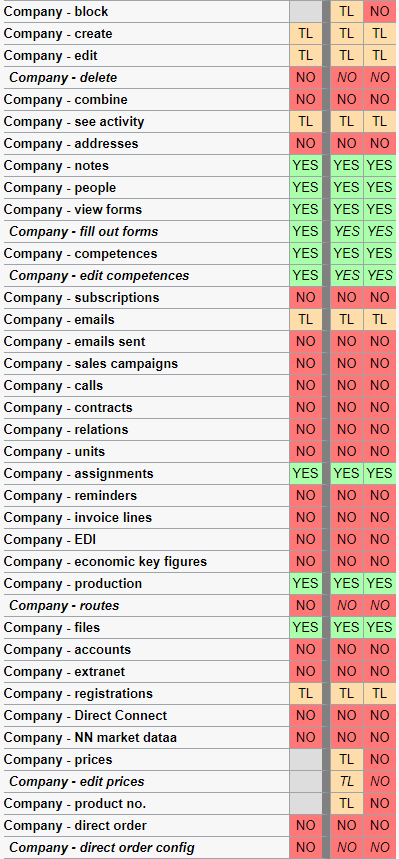The height and width of the screenshot is (859, 399).
Task: Click the first NO cell for Company - direct order config
Action: 306,847
